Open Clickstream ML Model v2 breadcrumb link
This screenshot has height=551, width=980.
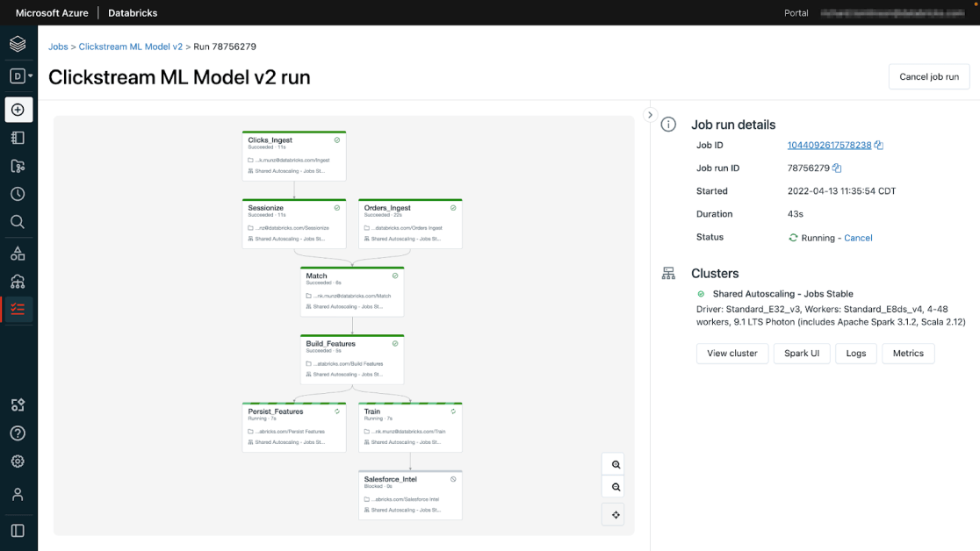[x=131, y=47]
